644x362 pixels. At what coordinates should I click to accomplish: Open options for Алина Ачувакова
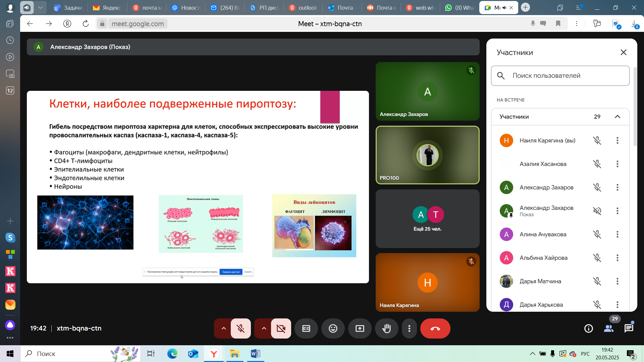(617, 234)
